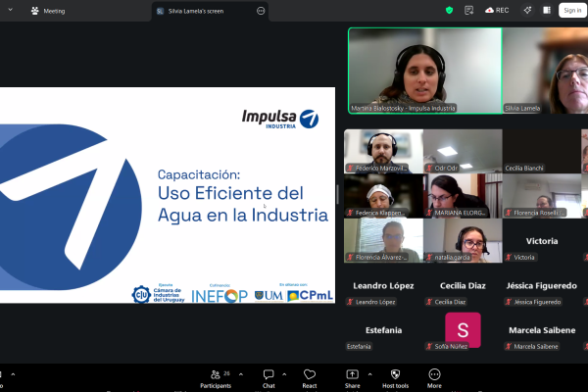Click the 'Capacitación:' text on slide

click(x=199, y=174)
